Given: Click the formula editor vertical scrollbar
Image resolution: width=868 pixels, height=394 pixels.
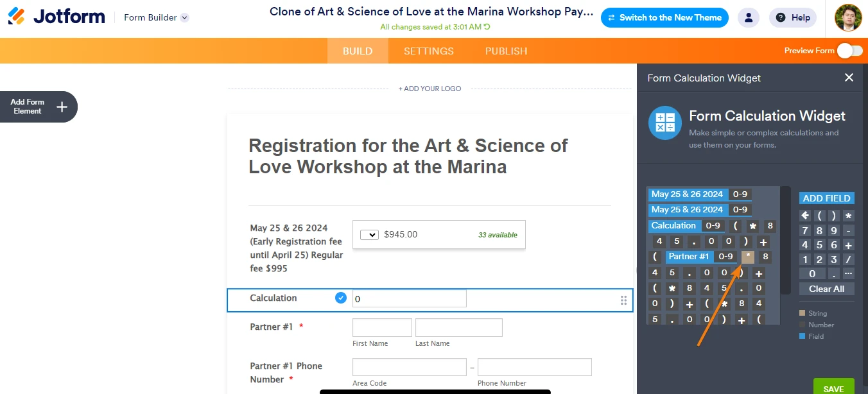Looking at the screenshot, I should pyautogui.click(x=786, y=240).
